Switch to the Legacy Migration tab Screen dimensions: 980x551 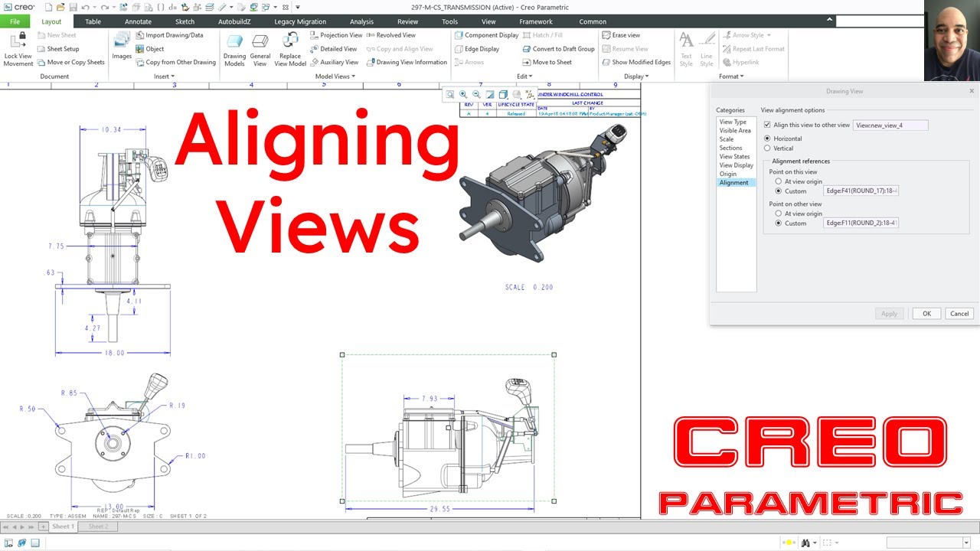click(x=300, y=21)
